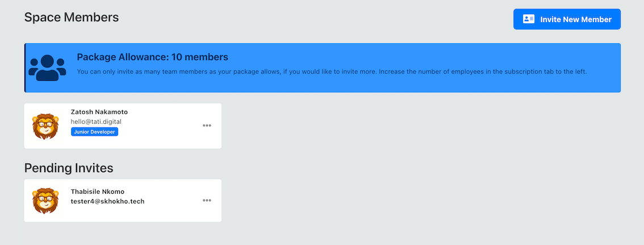Click the Package Allowance: 10 members title
644x245 pixels.
[152, 57]
